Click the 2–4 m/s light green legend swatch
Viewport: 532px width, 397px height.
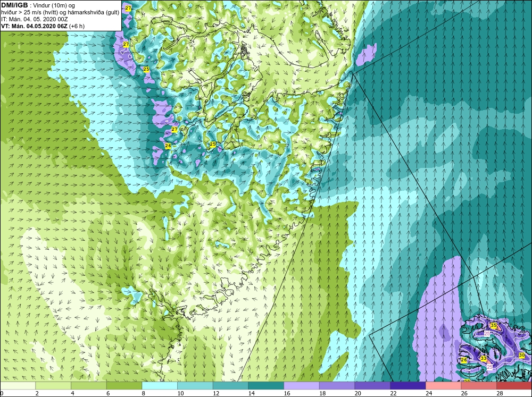[x=53, y=386]
